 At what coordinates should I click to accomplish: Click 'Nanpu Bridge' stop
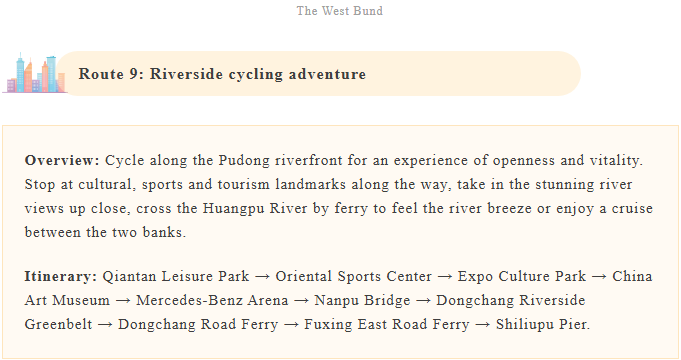362,300
